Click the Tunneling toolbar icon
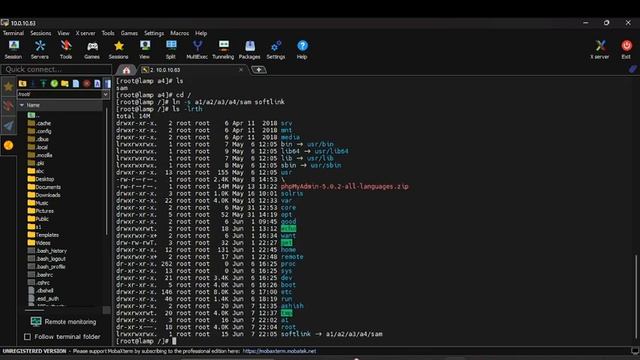 [x=223, y=49]
